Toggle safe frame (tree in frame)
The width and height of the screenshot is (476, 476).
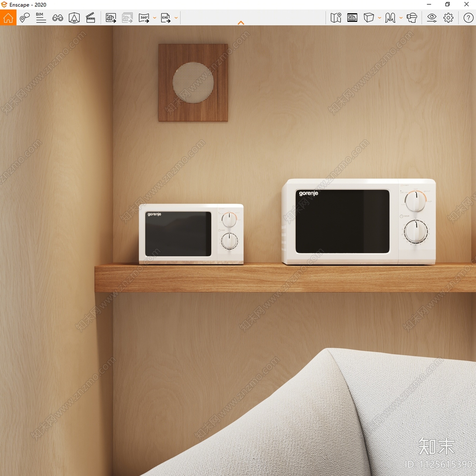point(74,18)
